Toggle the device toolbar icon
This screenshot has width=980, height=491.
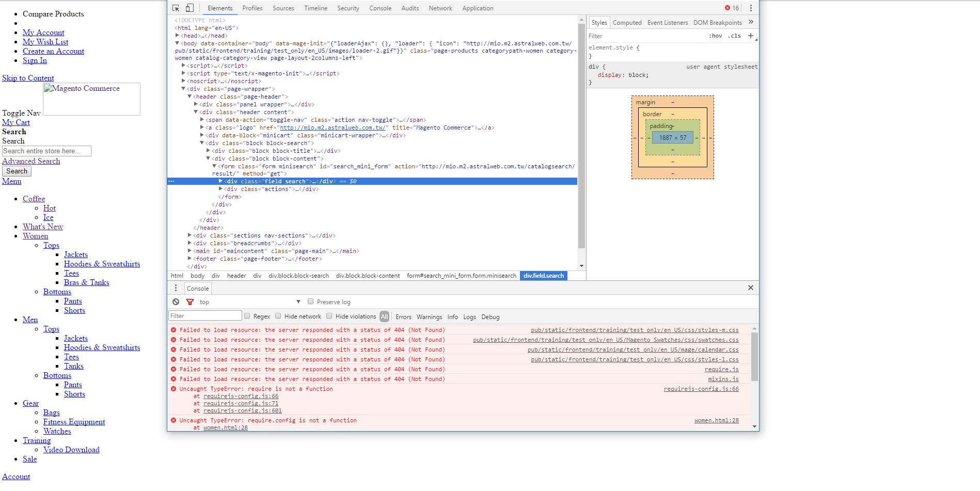coord(189,8)
